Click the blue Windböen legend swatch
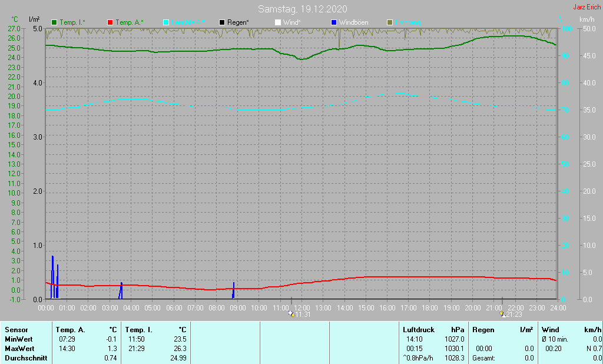The image size is (603, 364). [334, 23]
